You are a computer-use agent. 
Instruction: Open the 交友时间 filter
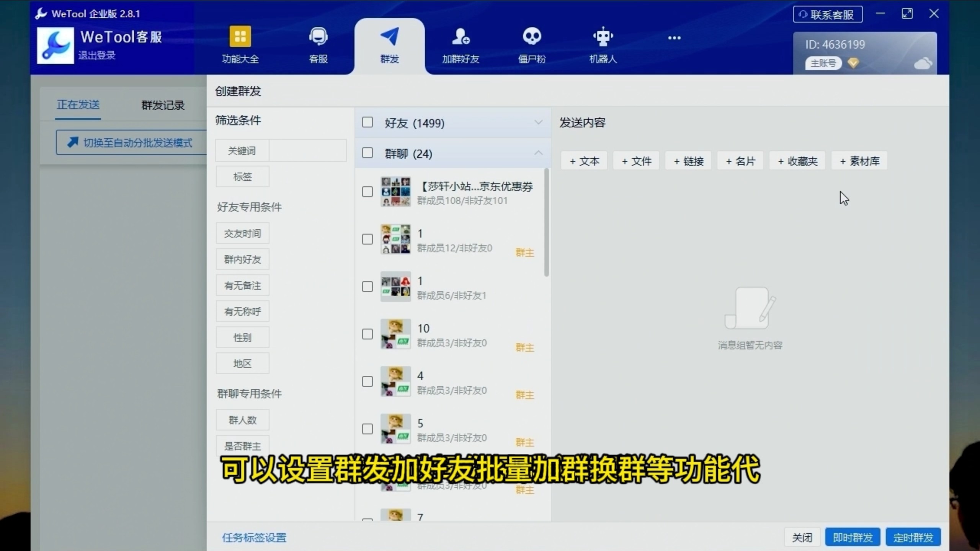(242, 233)
